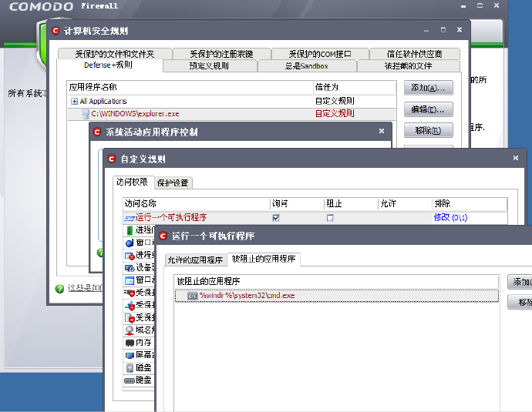The width and height of the screenshot is (532, 412).
Task: Click 自定义规则 text in explorer.exe row
Action: click(335, 114)
